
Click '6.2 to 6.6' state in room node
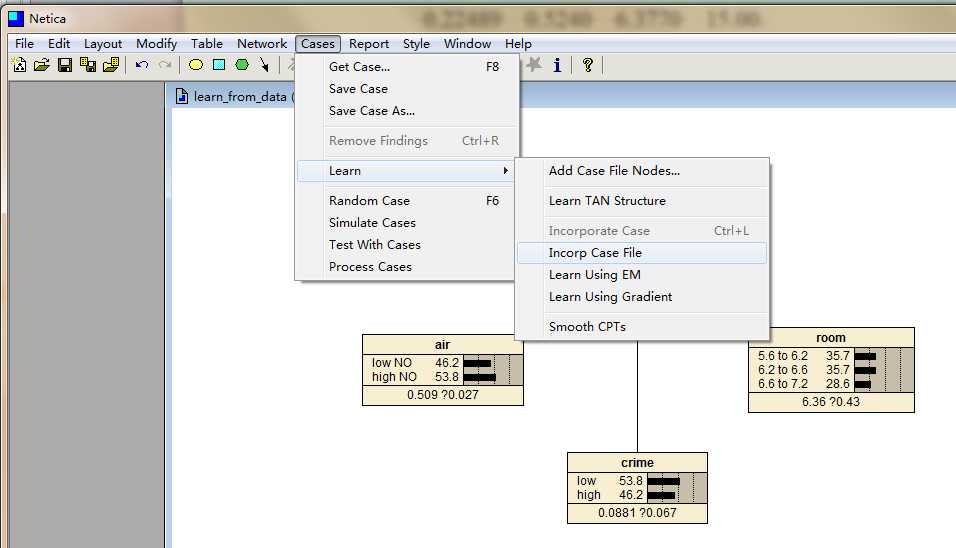coord(783,369)
